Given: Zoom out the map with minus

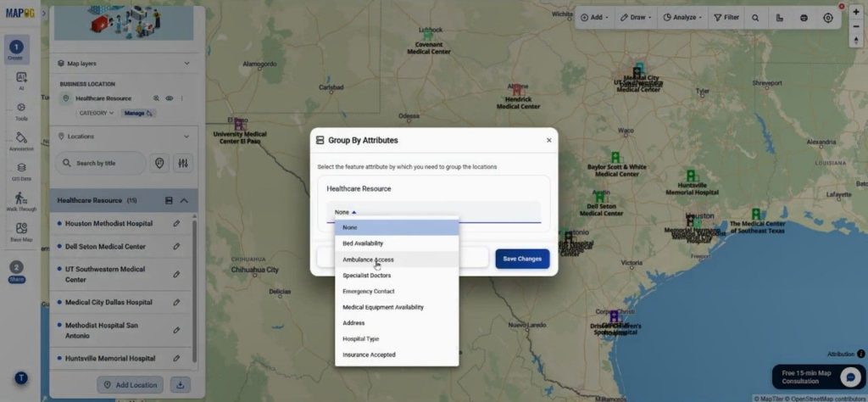Looking at the screenshot, I should (x=856, y=26).
